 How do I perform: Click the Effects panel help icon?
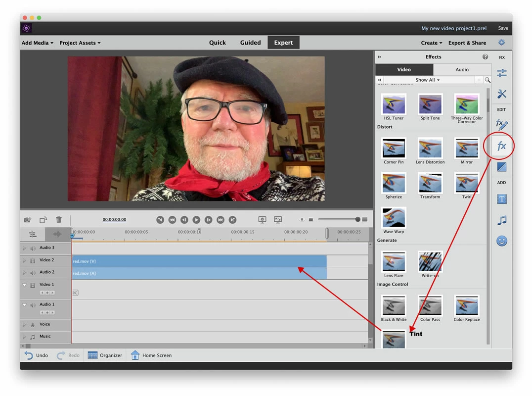click(x=485, y=57)
